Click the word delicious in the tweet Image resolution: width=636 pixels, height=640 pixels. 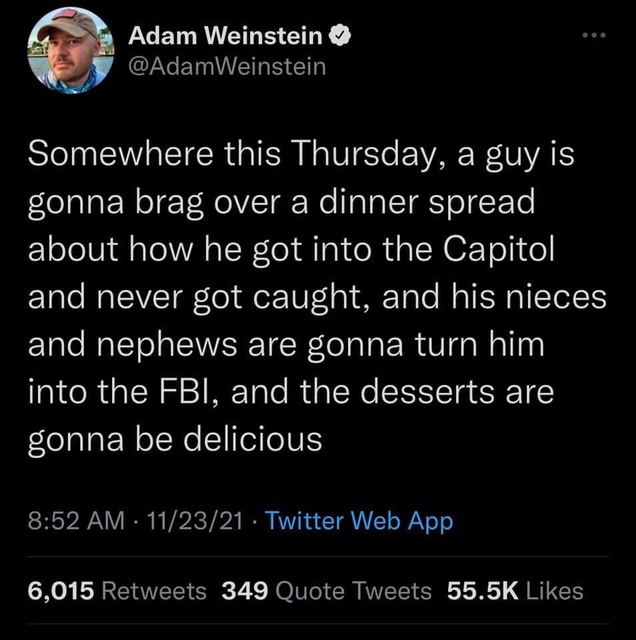(252, 439)
